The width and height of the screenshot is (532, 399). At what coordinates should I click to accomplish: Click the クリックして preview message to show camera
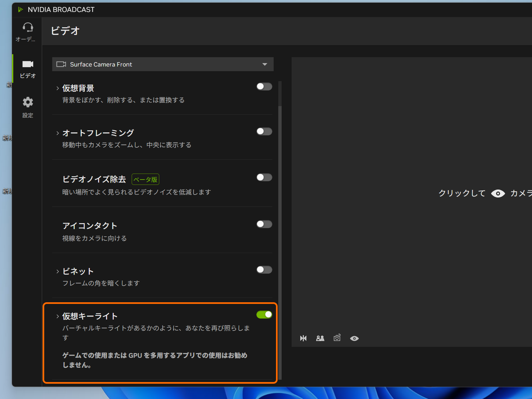[462, 194]
